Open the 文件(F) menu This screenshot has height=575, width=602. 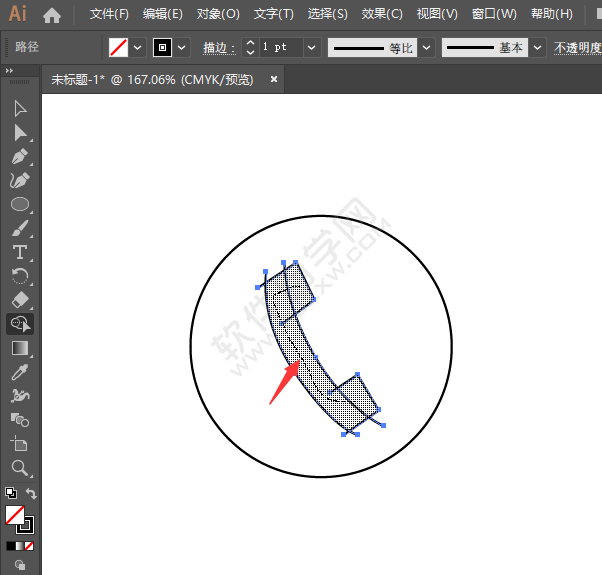(109, 14)
